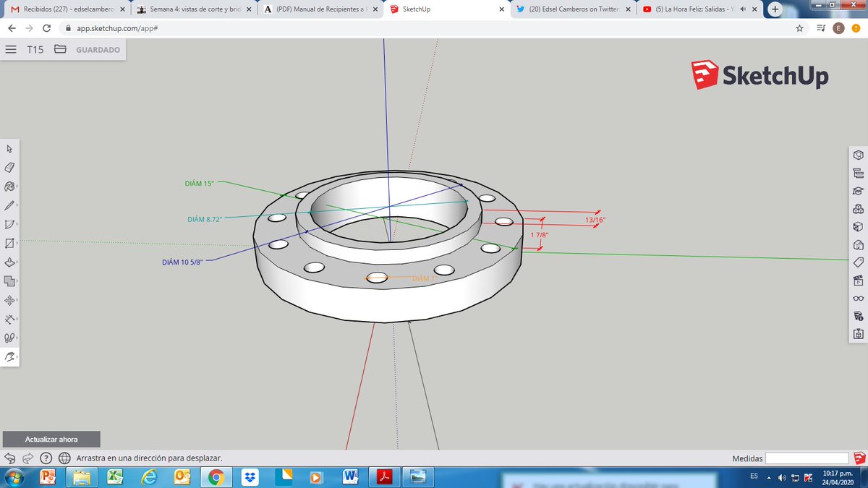Expand the Rectangle tool flyout arrow
The image size is (868, 488).
coord(17,244)
